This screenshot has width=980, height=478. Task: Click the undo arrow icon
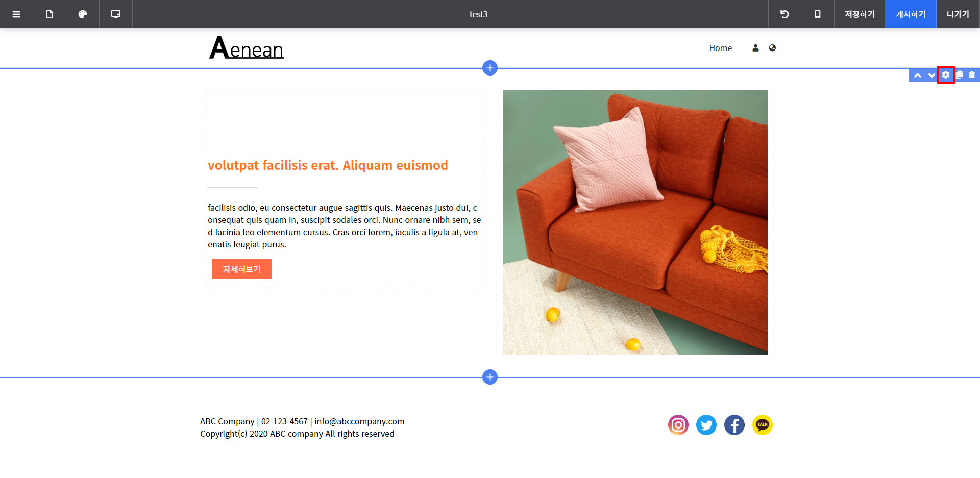[785, 14]
